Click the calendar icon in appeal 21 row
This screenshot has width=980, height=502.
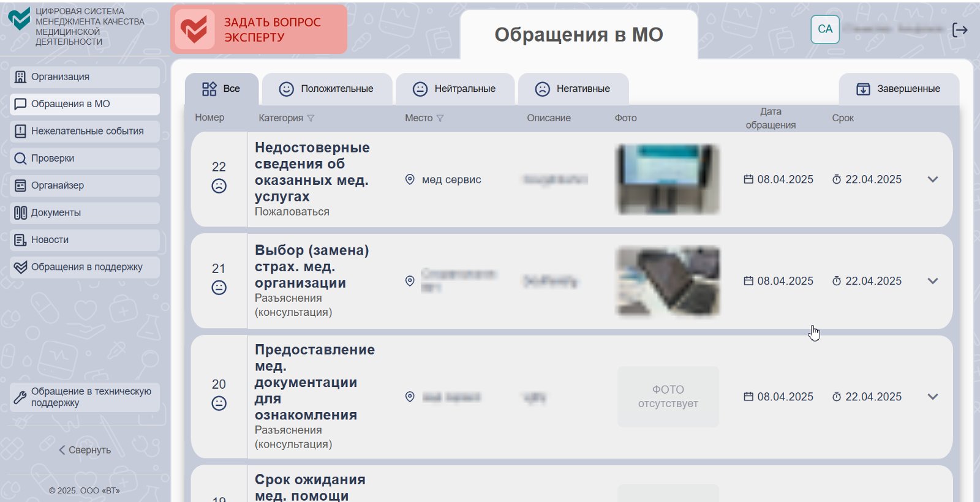[x=748, y=281]
